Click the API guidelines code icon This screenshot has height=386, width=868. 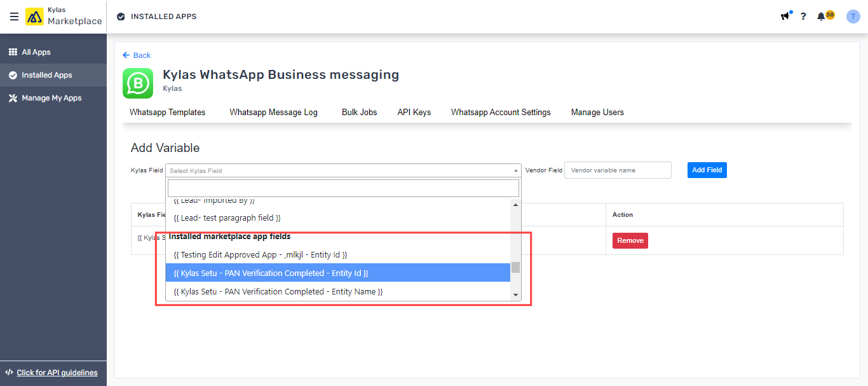(9, 372)
